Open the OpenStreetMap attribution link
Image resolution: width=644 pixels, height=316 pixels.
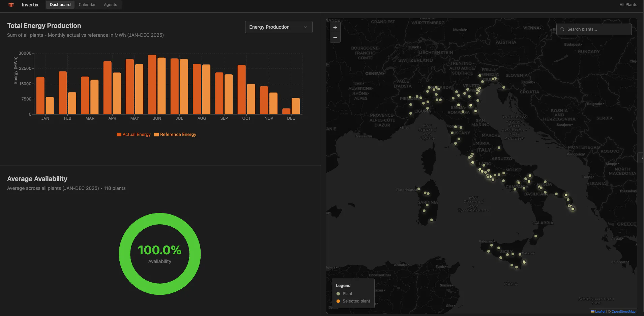623,312
